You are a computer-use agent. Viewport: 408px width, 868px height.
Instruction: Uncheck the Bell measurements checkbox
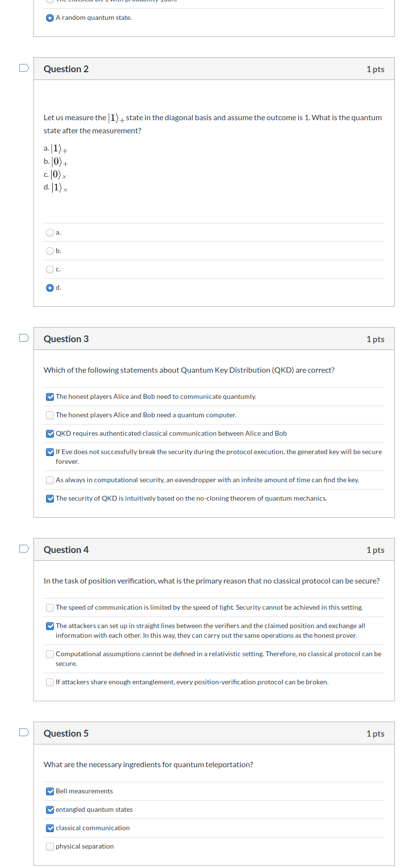pos(50,791)
